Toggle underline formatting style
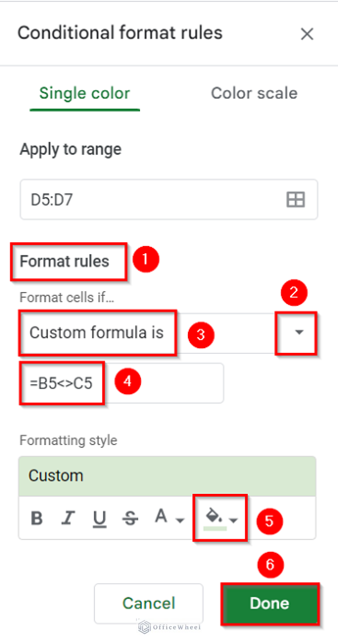This screenshot has height=644, width=338. [99, 518]
